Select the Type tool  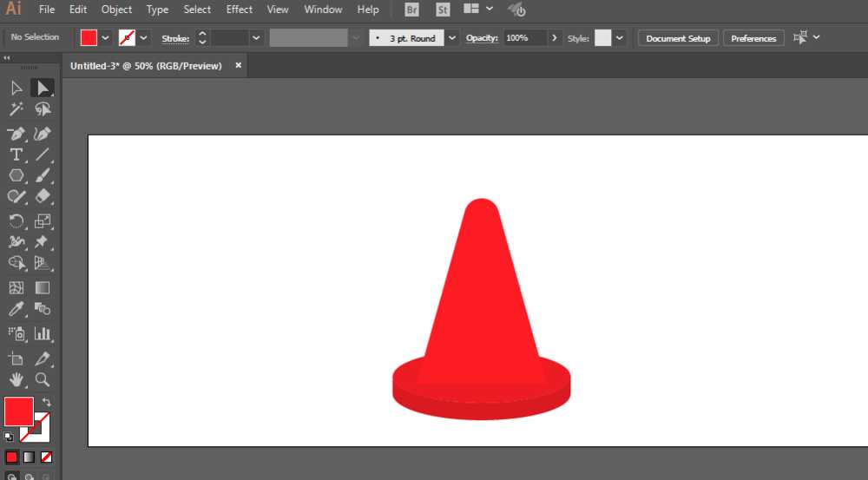16,155
